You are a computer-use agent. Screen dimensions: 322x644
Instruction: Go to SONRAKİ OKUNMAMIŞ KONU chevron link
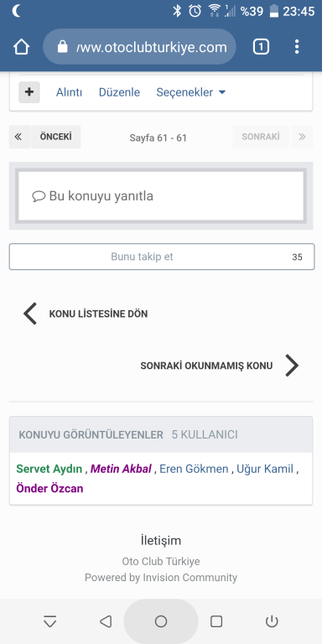[220, 366]
